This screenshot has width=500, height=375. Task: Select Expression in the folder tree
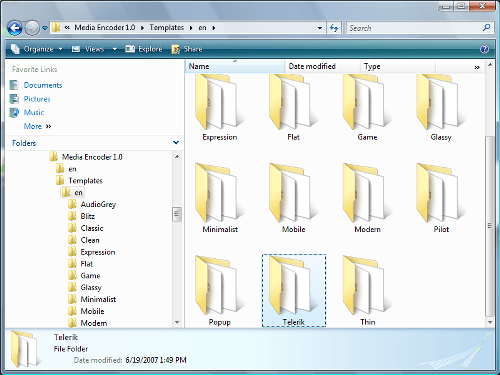pos(98,252)
